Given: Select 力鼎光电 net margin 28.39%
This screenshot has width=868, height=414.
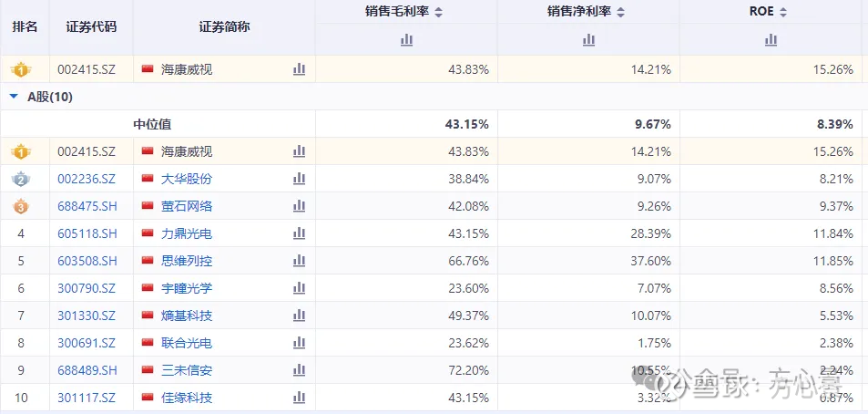Looking at the screenshot, I should [650, 233].
